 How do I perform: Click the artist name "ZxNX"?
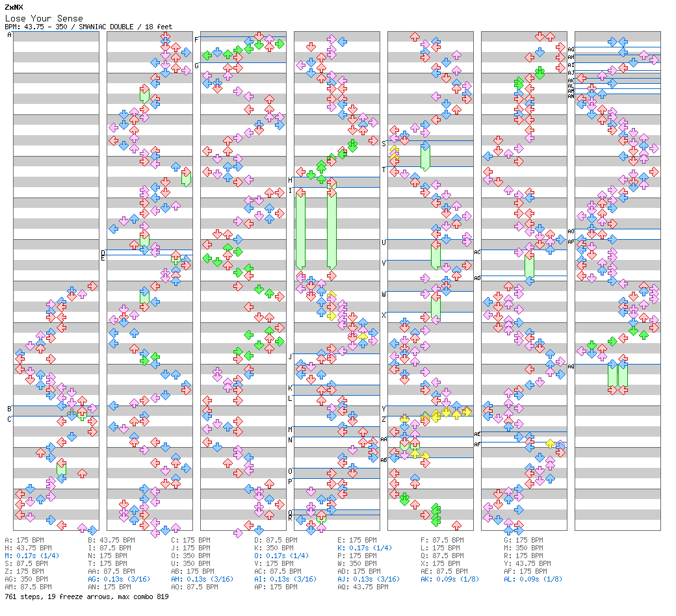(x=14, y=7)
